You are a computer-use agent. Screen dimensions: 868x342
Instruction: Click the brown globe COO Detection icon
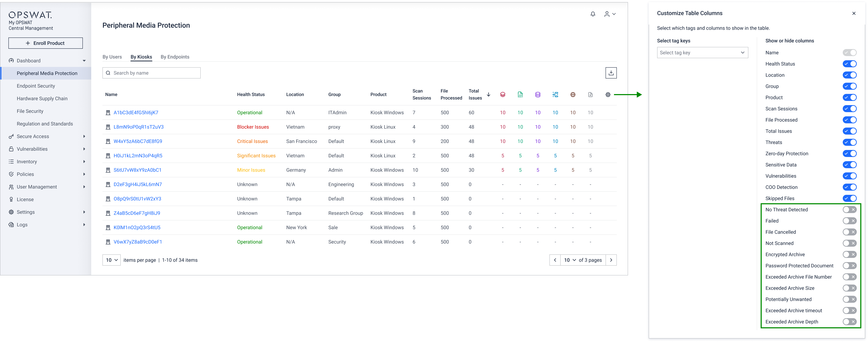(x=572, y=95)
